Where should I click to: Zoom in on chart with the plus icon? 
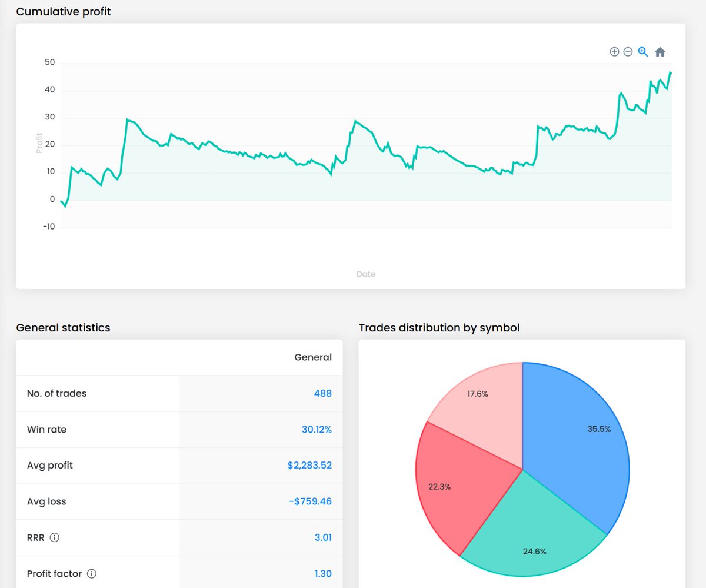pos(614,52)
